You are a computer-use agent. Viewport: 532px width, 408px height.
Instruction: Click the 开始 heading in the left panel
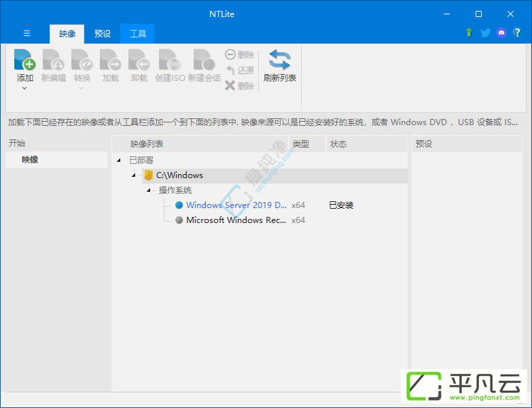17,143
